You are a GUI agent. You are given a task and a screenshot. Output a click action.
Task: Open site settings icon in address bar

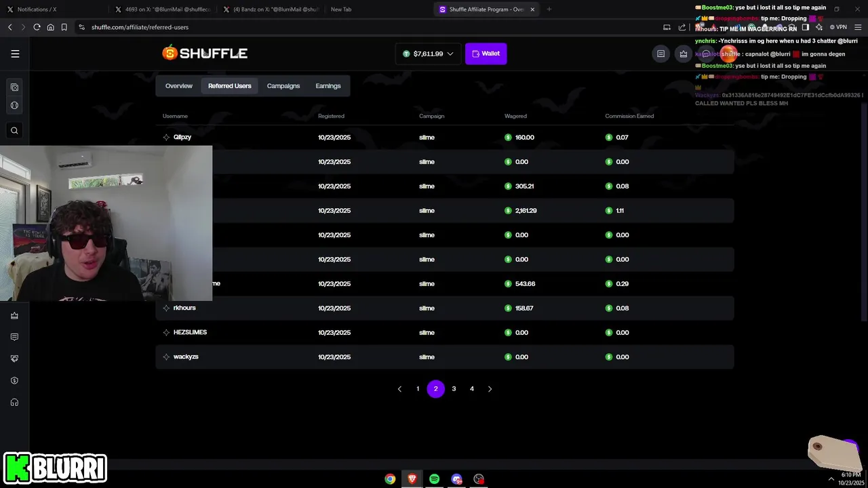coord(81,27)
